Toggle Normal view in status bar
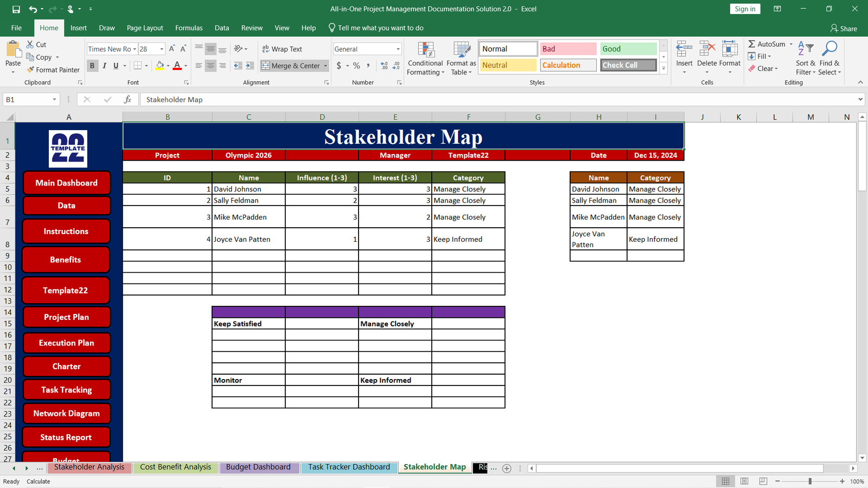This screenshot has width=868, height=488. tap(725, 481)
